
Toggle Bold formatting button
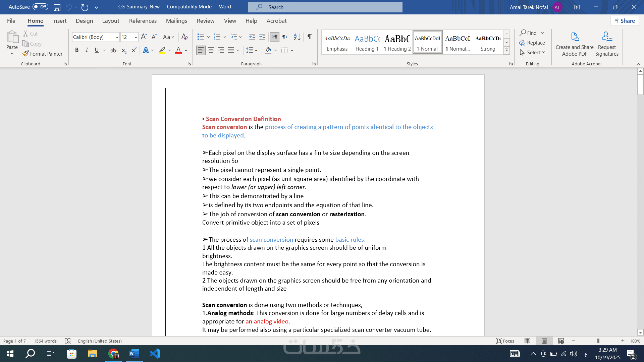pos(77,50)
